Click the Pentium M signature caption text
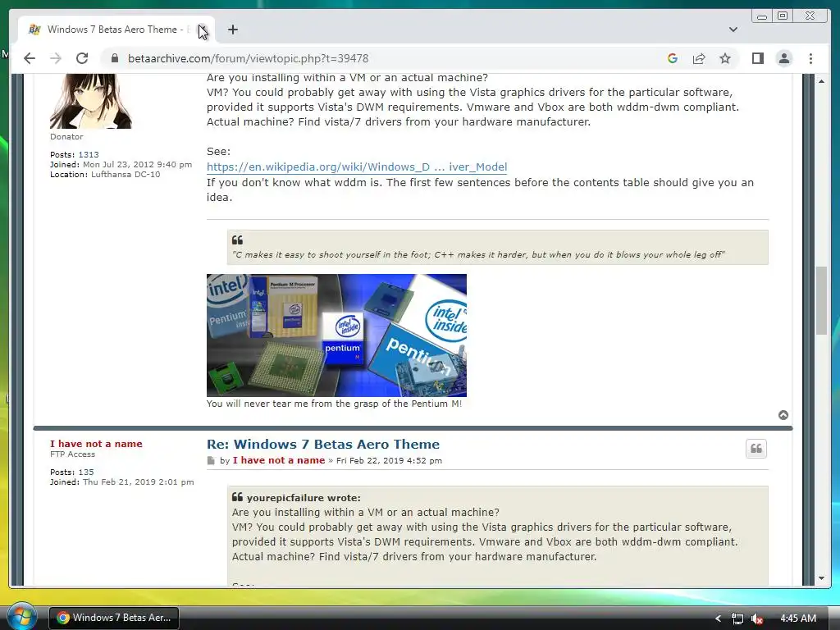840x630 pixels. (x=335, y=404)
